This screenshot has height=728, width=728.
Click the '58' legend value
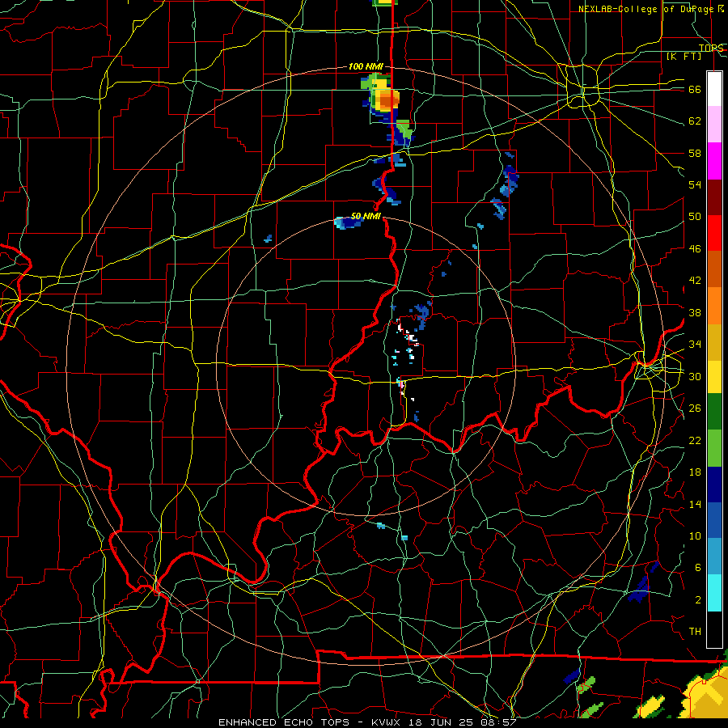pos(695,153)
